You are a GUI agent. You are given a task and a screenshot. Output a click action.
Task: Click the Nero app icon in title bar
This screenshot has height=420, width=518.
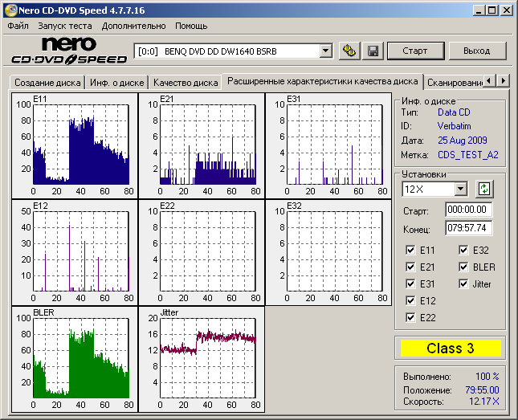point(10,10)
